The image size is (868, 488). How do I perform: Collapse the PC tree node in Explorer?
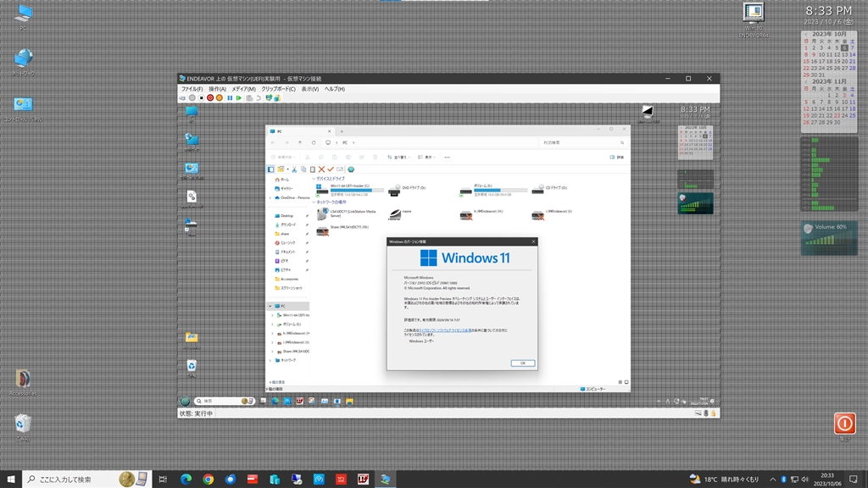pyautogui.click(x=270, y=306)
